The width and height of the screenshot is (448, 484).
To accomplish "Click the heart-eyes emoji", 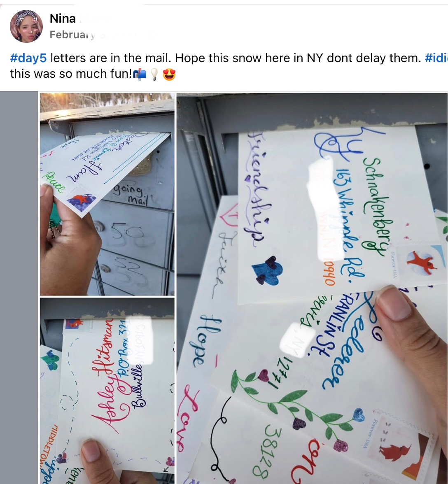I will [169, 74].
